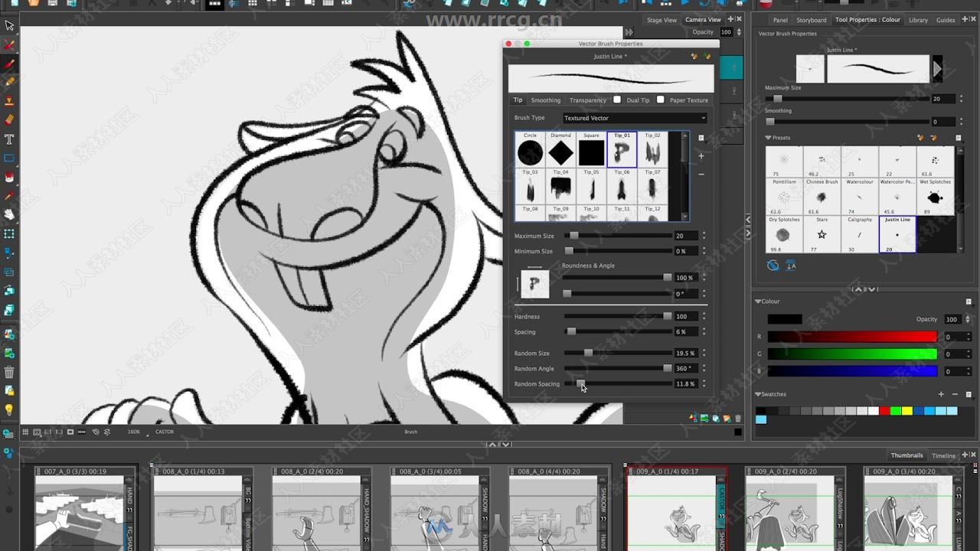Select the Stamp tool

pyautogui.click(x=9, y=101)
